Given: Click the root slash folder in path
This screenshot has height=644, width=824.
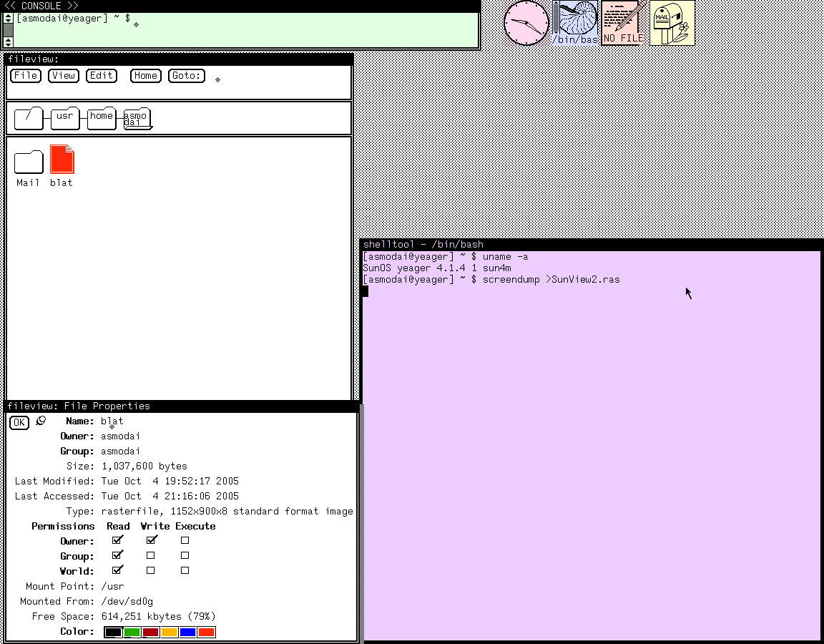Looking at the screenshot, I should (29, 118).
